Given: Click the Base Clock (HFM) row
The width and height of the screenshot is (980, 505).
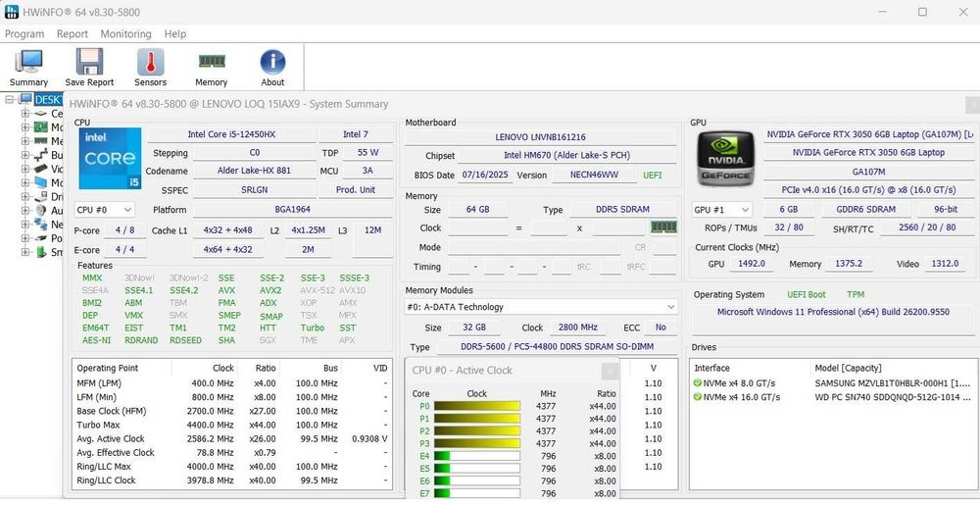Looking at the screenshot, I should tap(232, 411).
